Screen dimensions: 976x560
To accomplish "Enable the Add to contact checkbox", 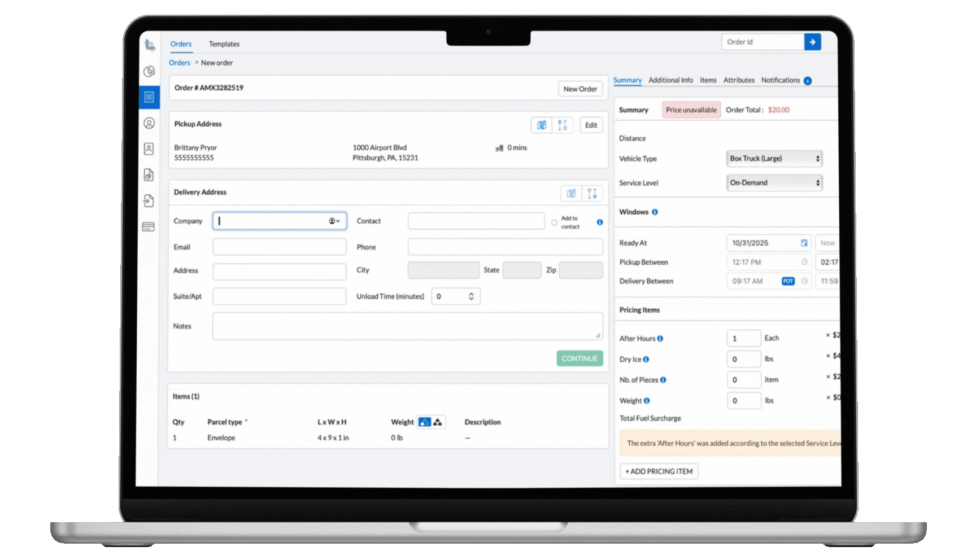I will click(554, 222).
